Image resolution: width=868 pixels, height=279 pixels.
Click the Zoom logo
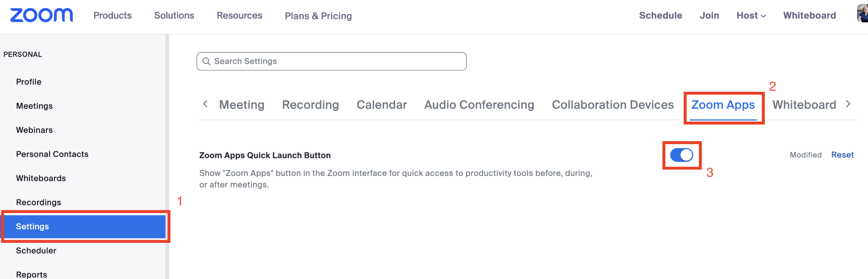tap(41, 15)
